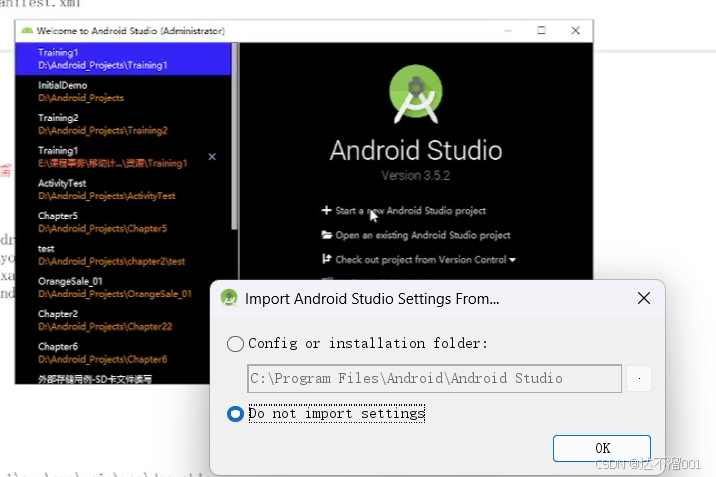This screenshot has height=477, width=716.
Task: Open the folder browse button beside path field
Action: [x=639, y=378]
